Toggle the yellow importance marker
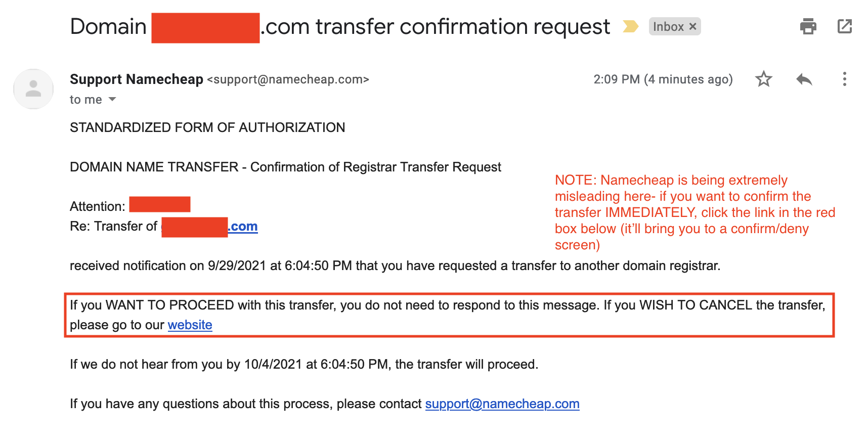The width and height of the screenshot is (868, 441). point(630,26)
